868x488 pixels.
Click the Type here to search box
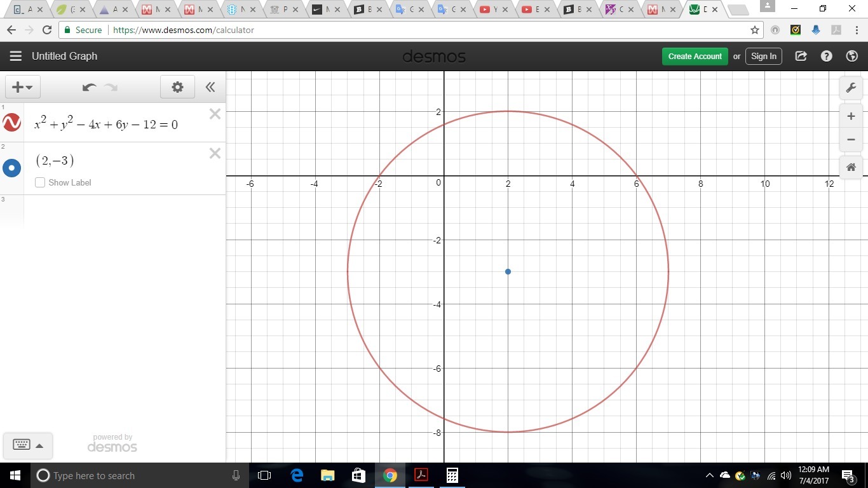[x=140, y=475]
